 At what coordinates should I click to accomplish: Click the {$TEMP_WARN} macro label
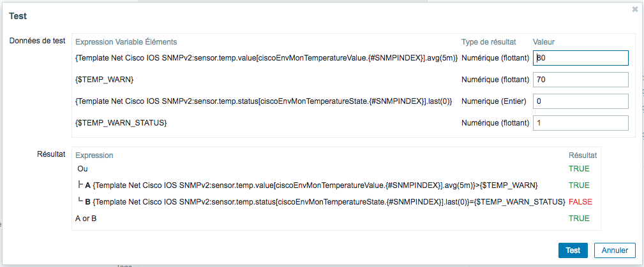(x=104, y=80)
